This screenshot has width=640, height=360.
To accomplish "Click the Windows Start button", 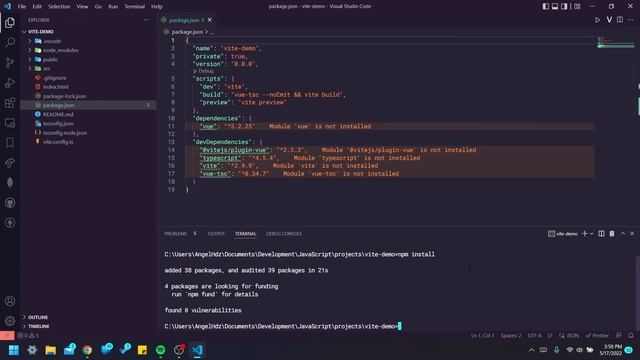I will tap(14, 350).
